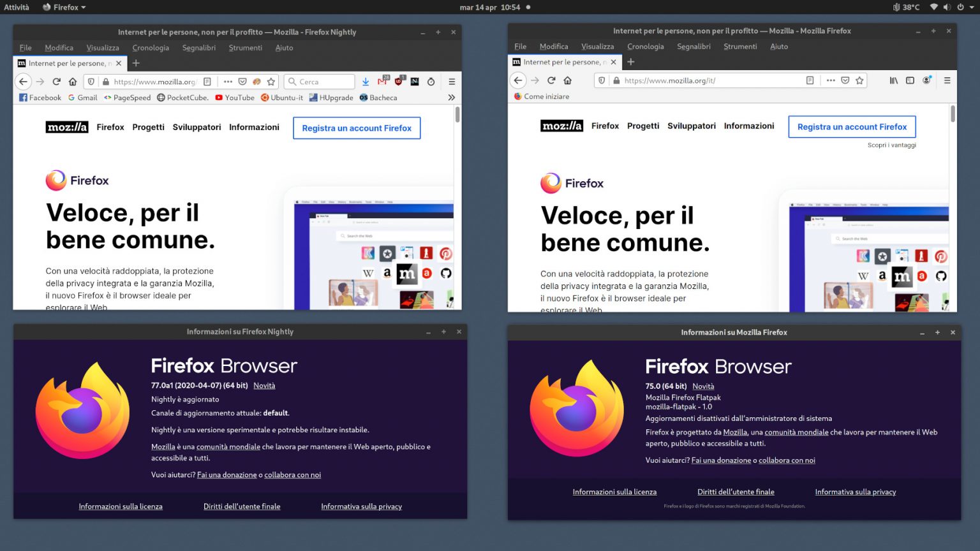980x551 pixels.
Task: Reload the page in Mozilla Firefox window
Action: (x=551, y=80)
